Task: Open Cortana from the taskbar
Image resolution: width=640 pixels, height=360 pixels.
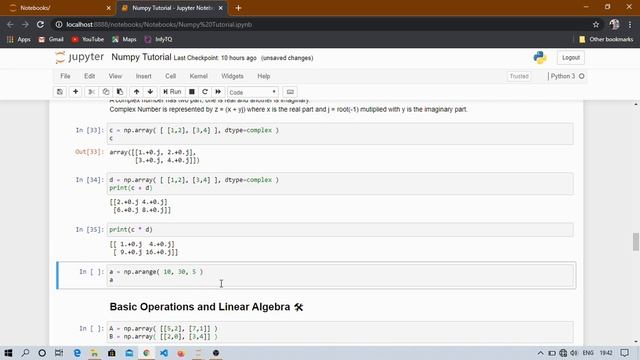Action: (x=42, y=353)
